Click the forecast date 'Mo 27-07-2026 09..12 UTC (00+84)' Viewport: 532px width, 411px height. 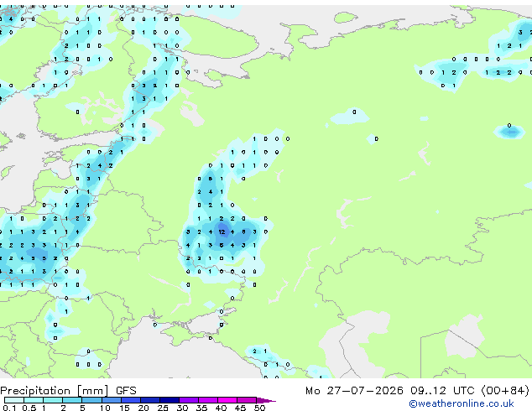coord(417,391)
